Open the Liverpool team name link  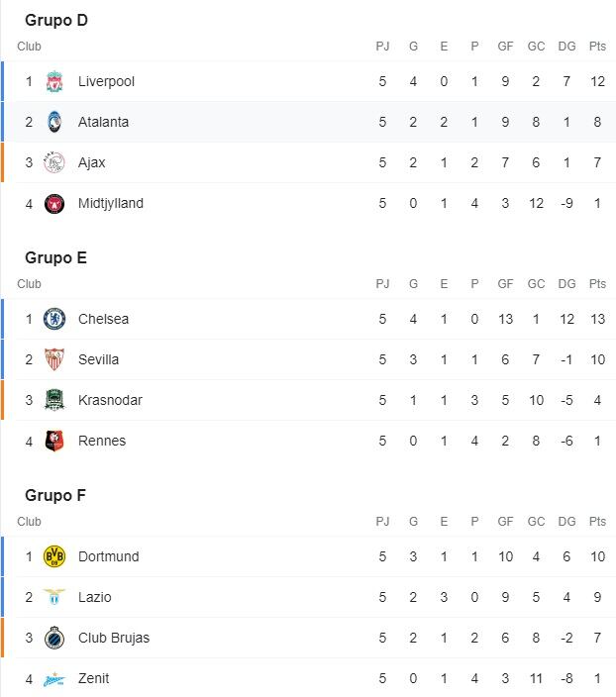pos(106,81)
